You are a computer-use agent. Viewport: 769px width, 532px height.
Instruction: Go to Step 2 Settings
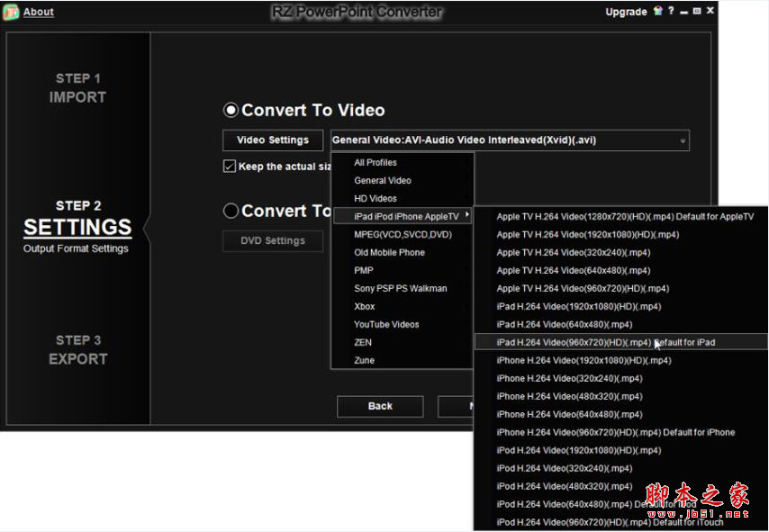click(77, 226)
